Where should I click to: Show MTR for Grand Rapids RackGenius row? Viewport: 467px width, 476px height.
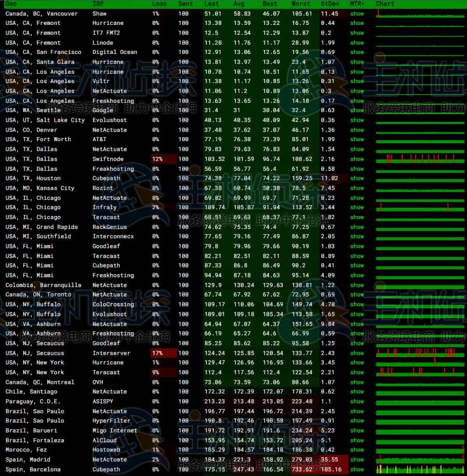(357, 227)
